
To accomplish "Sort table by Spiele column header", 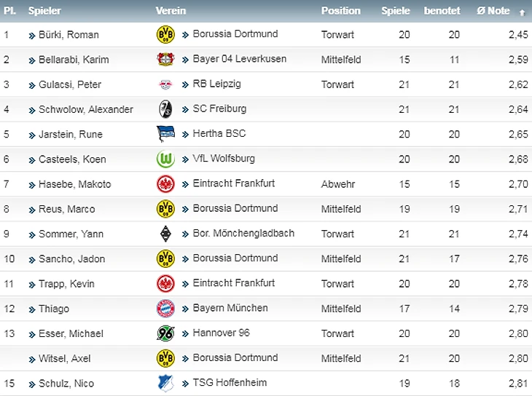I will click(396, 11).
